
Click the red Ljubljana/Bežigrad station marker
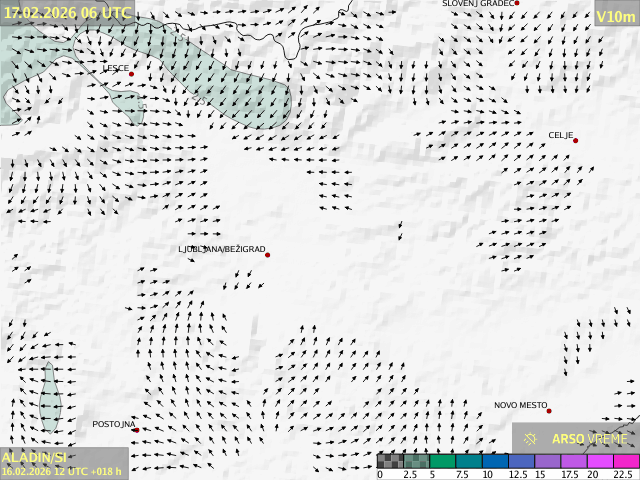267,255
